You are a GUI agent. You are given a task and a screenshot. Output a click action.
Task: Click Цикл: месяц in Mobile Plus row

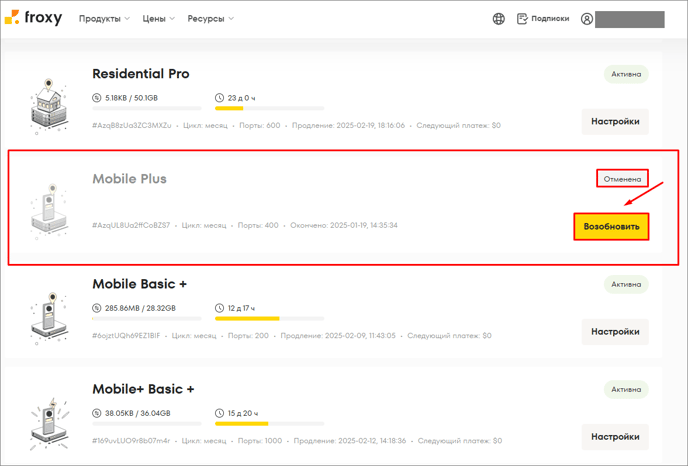pos(204,225)
